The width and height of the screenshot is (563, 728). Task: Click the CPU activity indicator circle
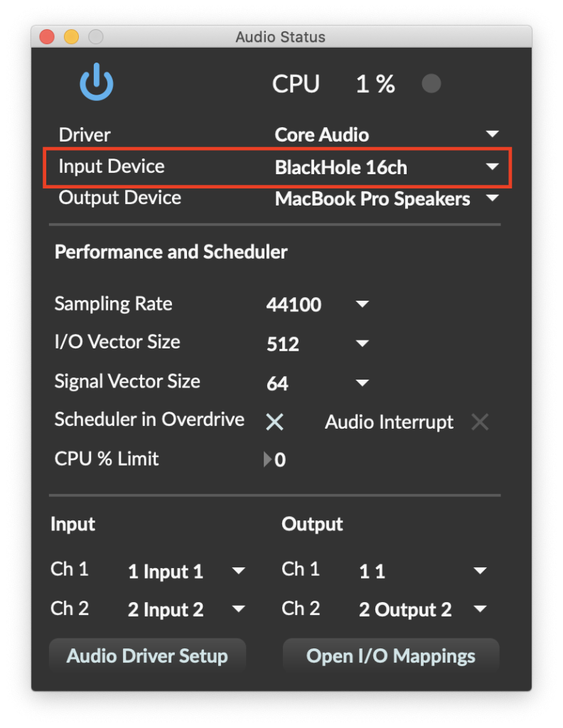tap(431, 83)
